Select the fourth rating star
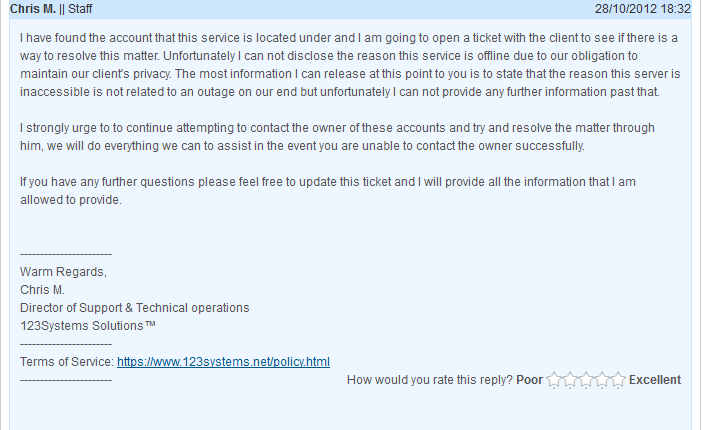Image resolution: width=707 pixels, height=430 pixels. (602, 380)
